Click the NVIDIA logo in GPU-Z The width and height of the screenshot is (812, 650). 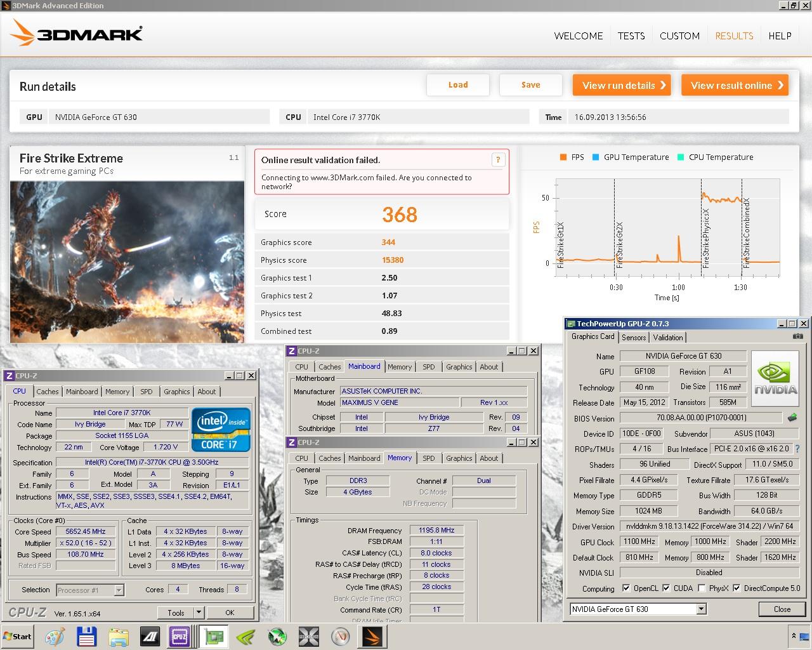[775, 378]
